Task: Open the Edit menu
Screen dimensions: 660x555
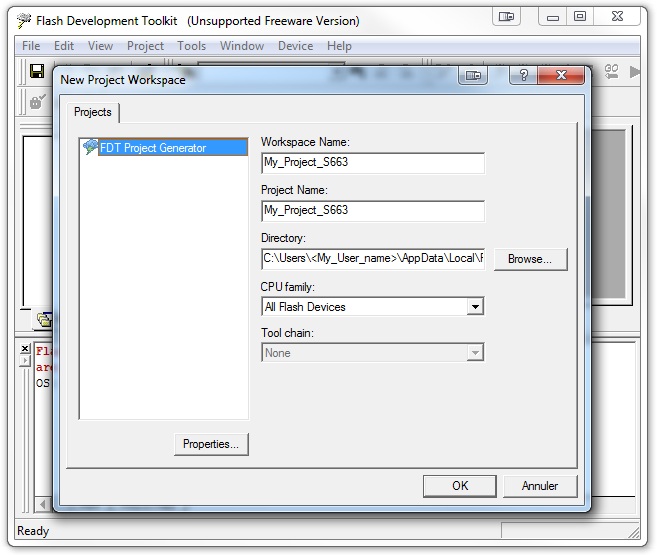Action: pyautogui.click(x=64, y=45)
